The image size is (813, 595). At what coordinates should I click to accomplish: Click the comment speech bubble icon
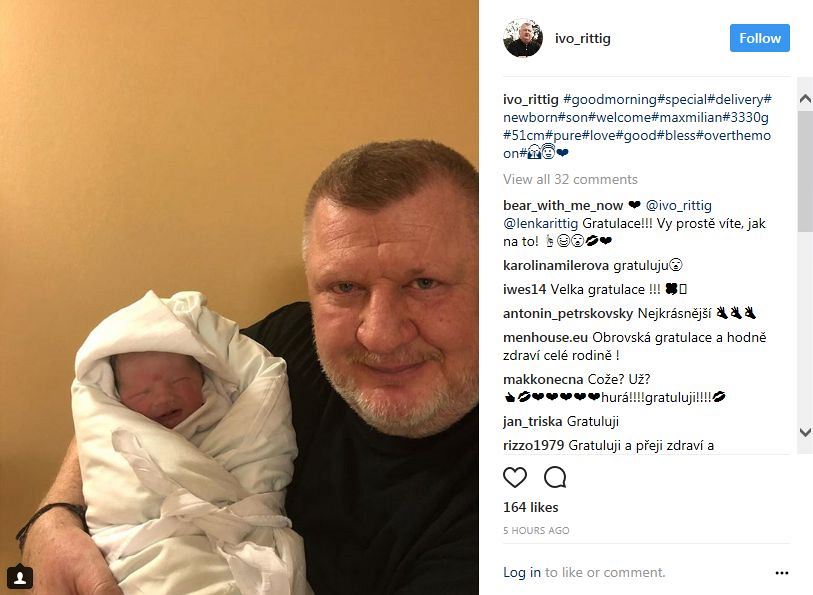(x=555, y=477)
